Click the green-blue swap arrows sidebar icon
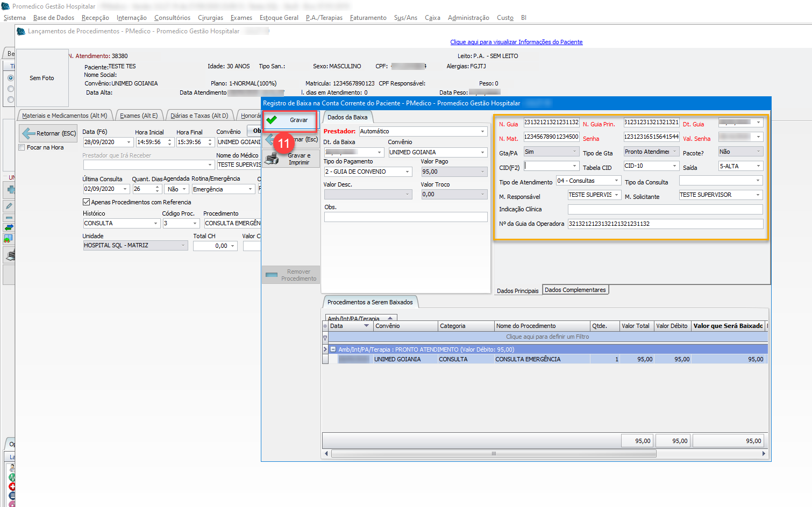 (x=9, y=227)
